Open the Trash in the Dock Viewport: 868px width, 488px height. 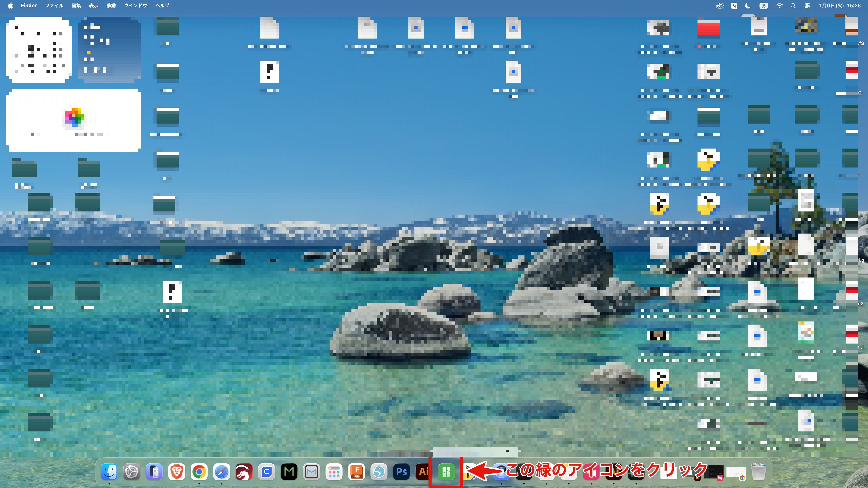tap(758, 472)
